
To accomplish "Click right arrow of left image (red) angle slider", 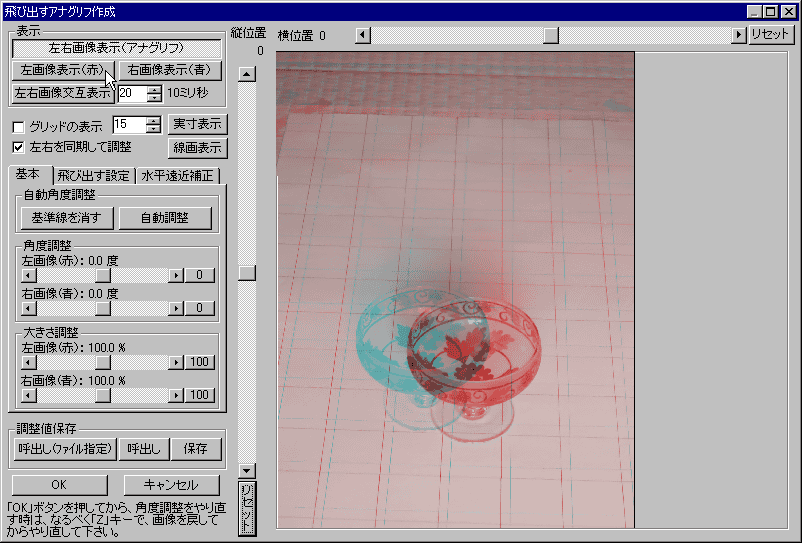I will (176, 275).
